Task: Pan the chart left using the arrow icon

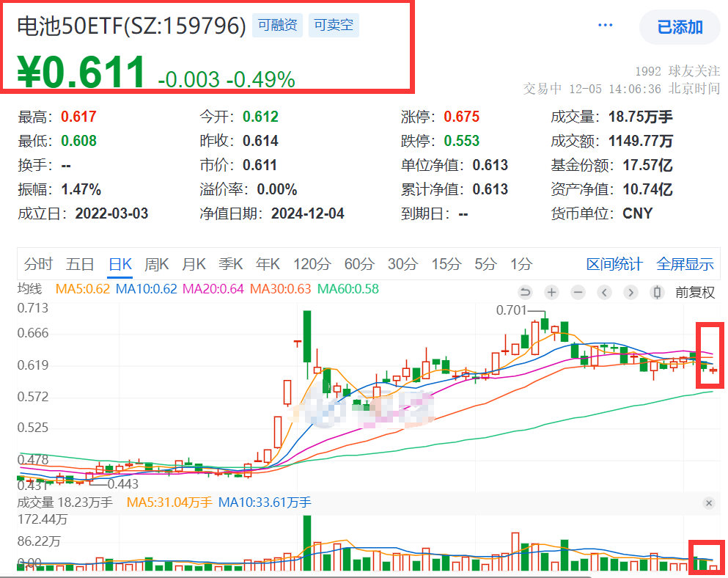Action: tap(603, 292)
